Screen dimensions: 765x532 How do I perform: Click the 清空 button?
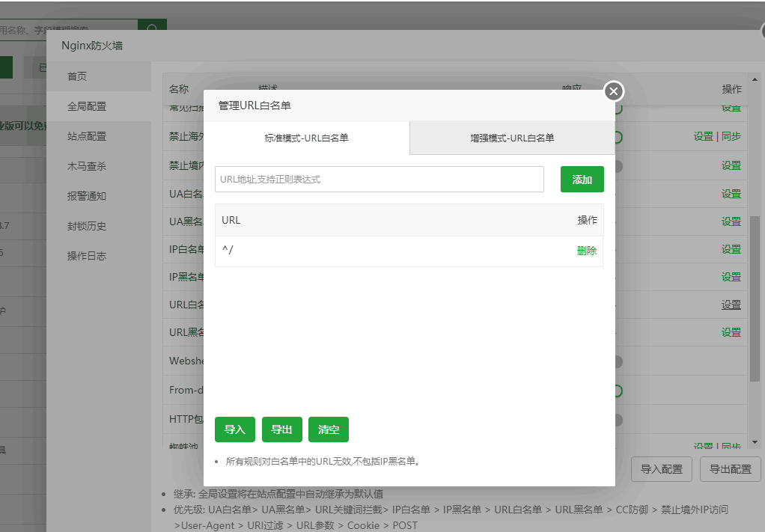329,429
